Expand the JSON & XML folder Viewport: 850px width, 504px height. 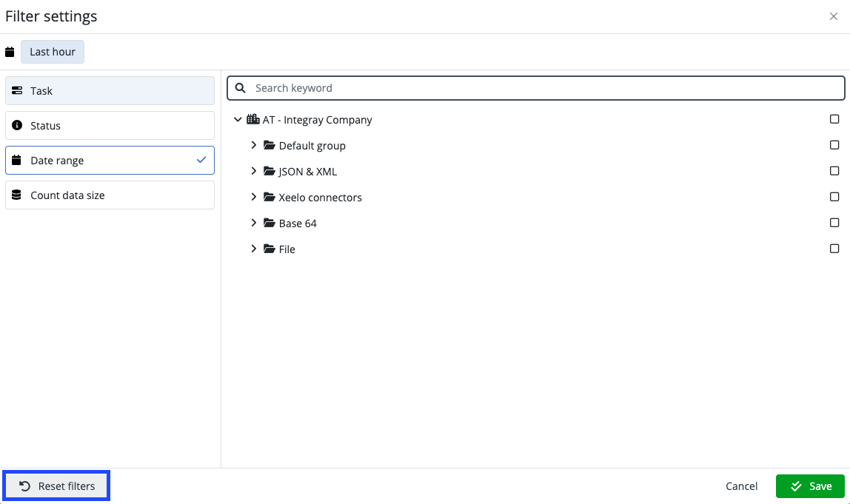tap(254, 171)
